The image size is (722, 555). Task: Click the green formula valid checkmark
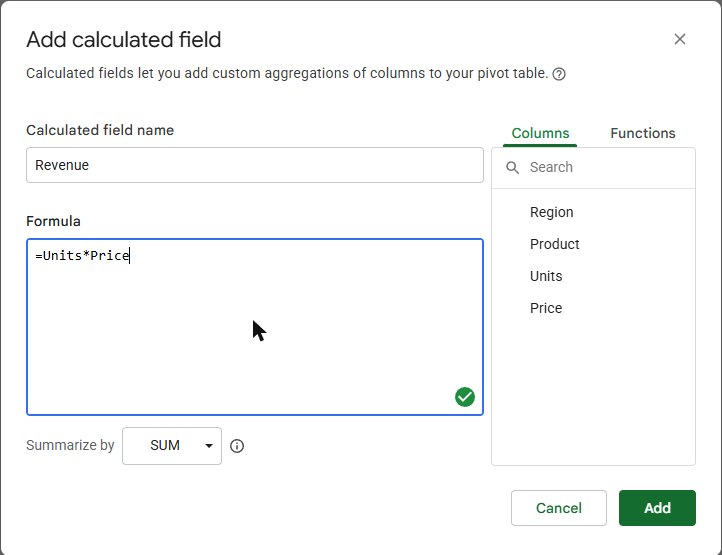(465, 397)
